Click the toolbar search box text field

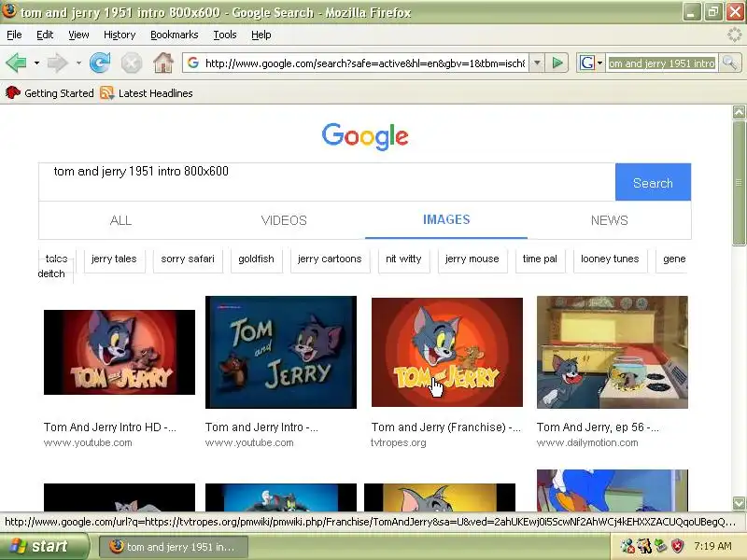[662, 63]
